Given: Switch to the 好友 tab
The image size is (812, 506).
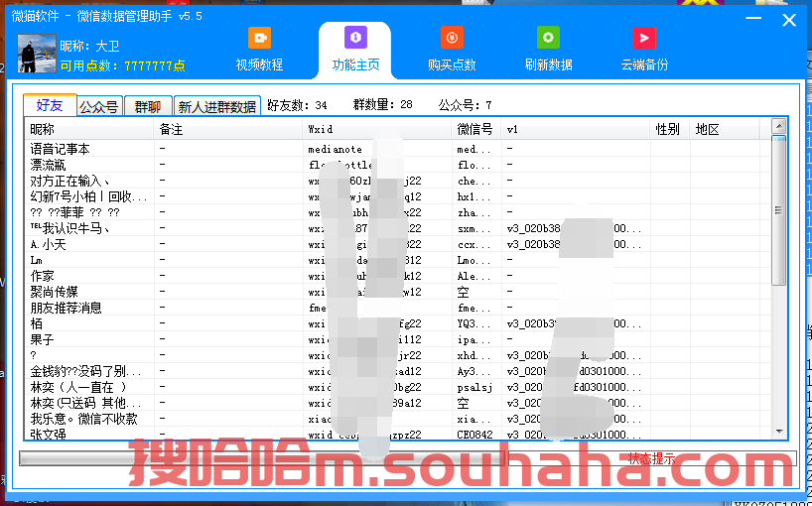Looking at the screenshot, I should [50, 105].
